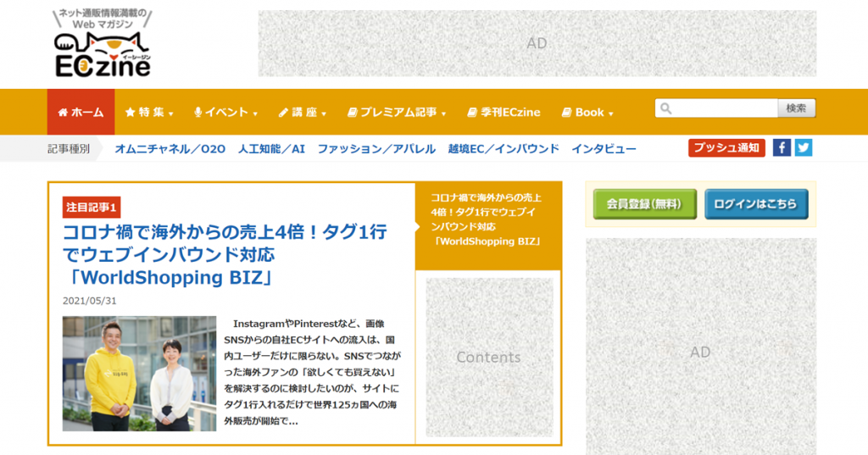Go to the ホーム menu tab
868x455 pixels.
81,112
